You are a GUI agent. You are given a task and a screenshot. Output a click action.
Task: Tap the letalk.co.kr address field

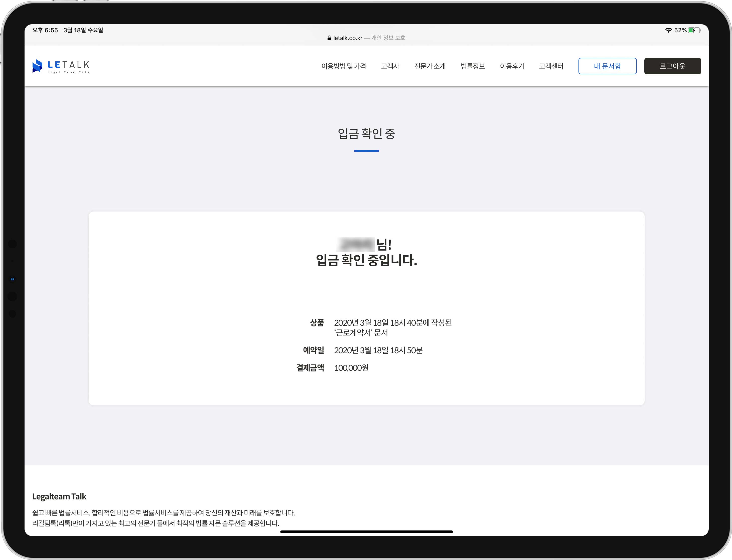348,38
